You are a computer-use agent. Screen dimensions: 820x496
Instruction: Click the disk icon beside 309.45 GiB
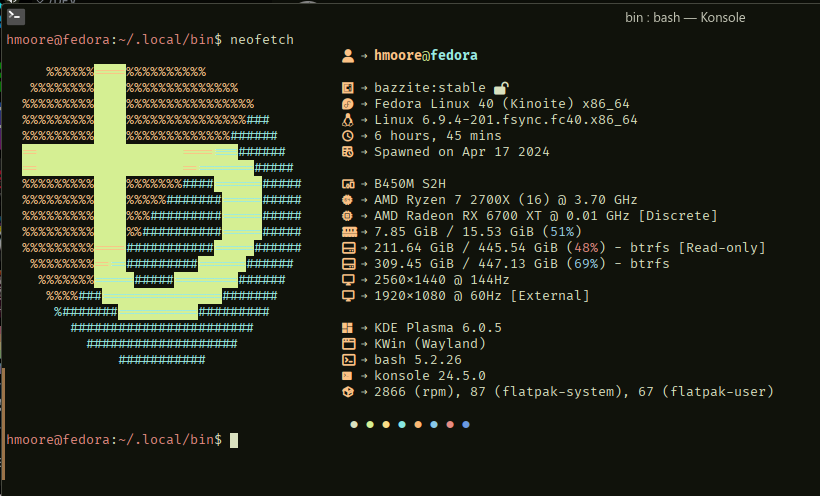click(348, 264)
